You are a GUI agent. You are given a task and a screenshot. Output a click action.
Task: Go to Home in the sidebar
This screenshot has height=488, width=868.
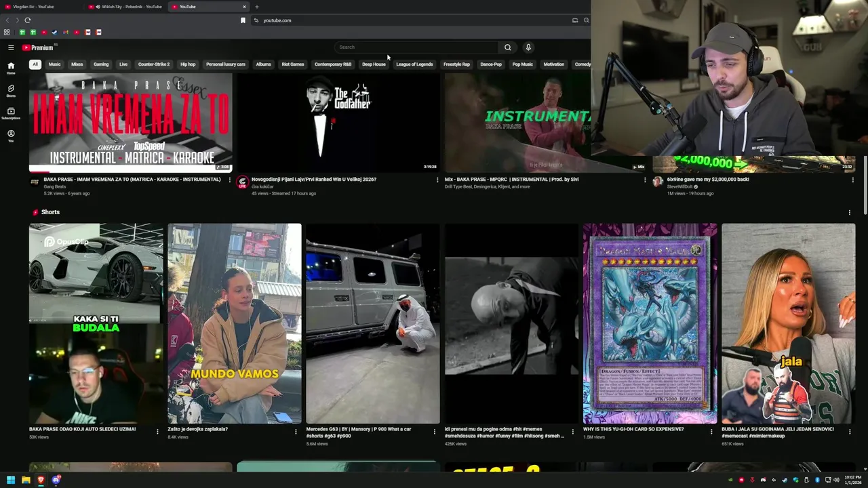(11, 68)
